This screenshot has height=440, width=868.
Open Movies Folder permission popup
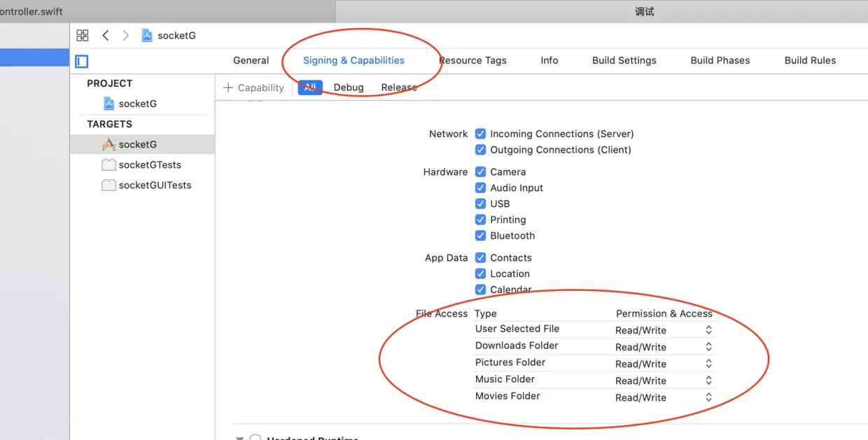click(x=708, y=397)
